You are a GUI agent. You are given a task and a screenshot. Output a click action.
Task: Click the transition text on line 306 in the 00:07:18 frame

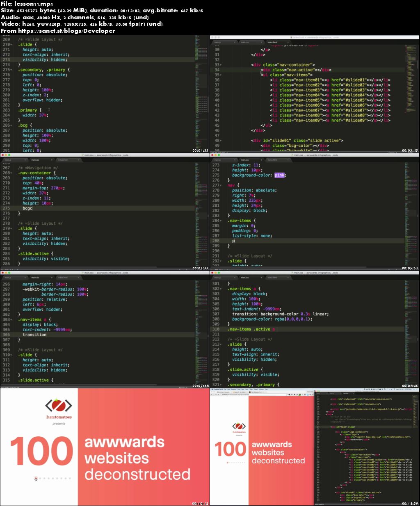(x=34, y=335)
